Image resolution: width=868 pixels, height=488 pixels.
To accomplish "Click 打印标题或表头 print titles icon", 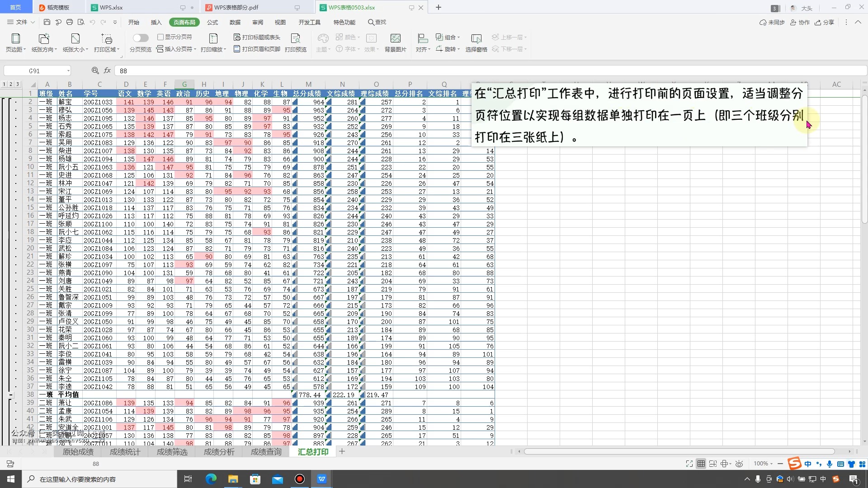I will tap(238, 38).
